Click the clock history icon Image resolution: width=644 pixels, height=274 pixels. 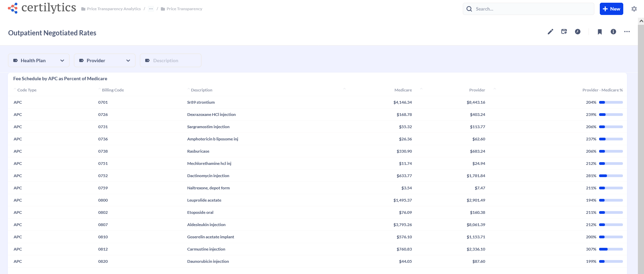click(x=578, y=32)
